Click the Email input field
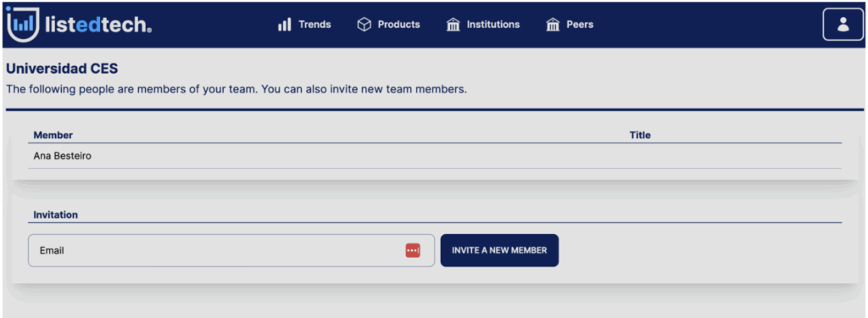The height and width of the screenshot is (318, 868). click(x=231, y=250)
